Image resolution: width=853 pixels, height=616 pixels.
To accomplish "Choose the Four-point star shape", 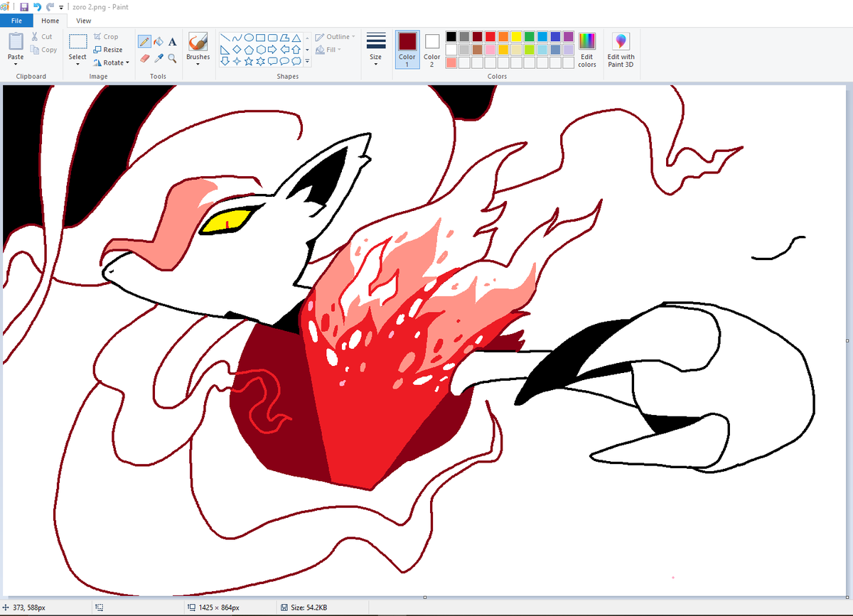I will (x=237, y=61).
